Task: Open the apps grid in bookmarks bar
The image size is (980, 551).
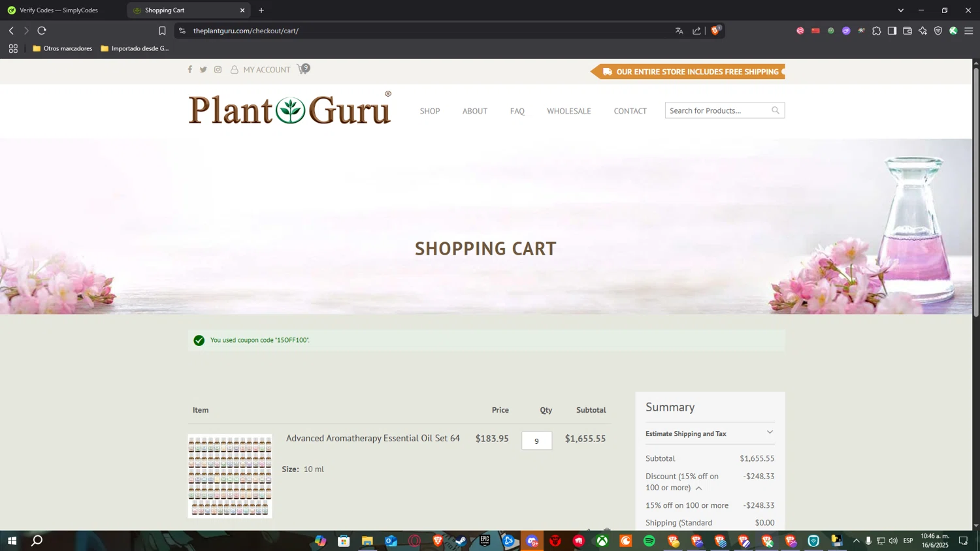Action: pos(13,48)
